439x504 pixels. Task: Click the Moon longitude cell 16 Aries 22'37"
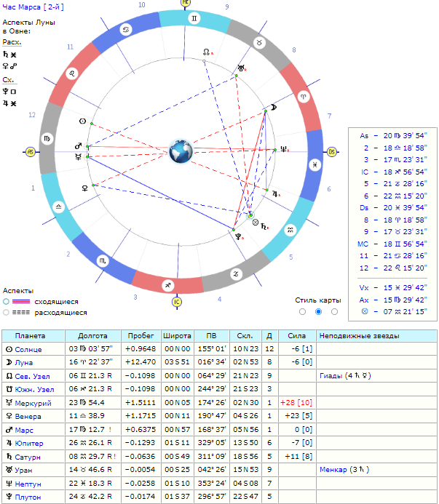(x=91, y=362)
